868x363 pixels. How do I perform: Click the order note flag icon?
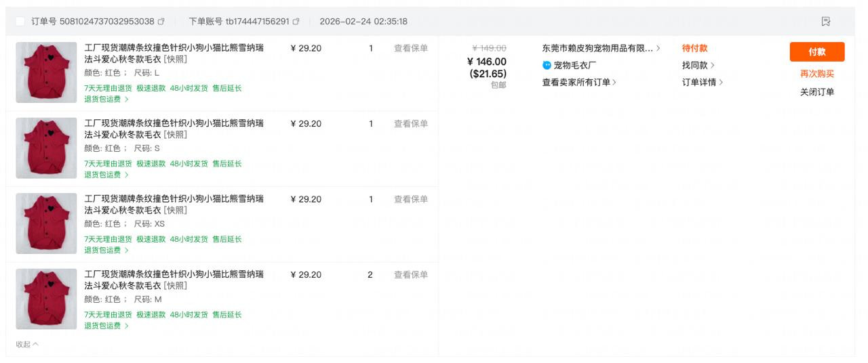tap(825, 22)
